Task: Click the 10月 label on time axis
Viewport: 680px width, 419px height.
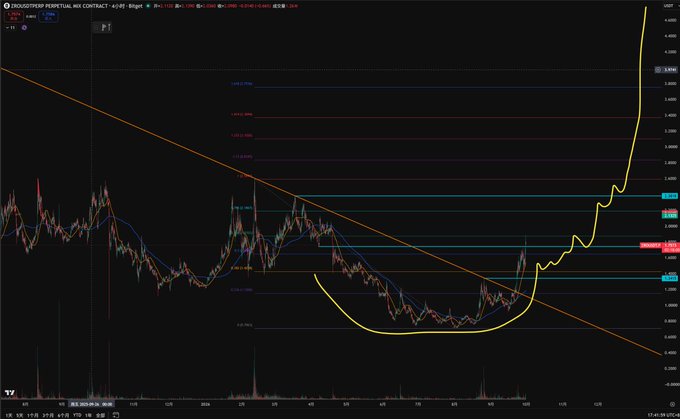Action: point(526,404)
